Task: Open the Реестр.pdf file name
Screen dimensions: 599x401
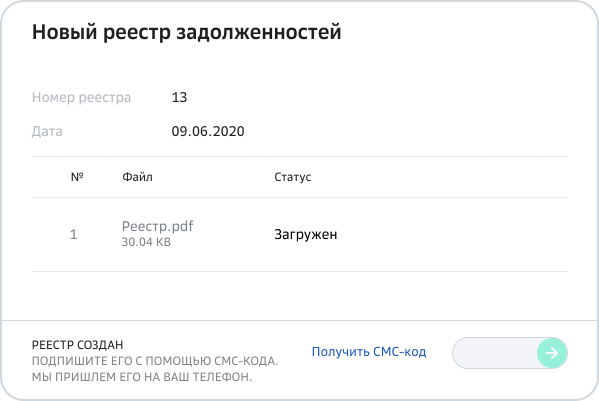Action: [x=157, y=226]
